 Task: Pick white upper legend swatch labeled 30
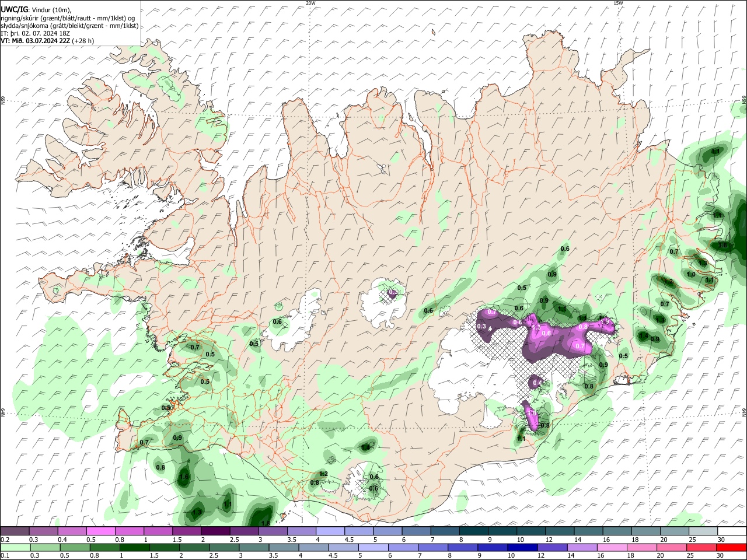[732, 531]
